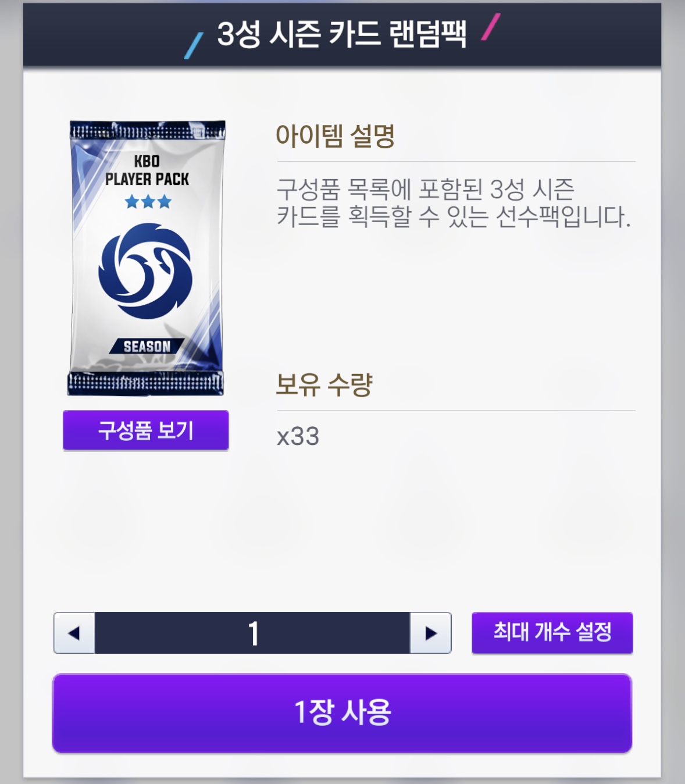Tap the owned count x33
The image size is (685, 784).
(298, 436)
